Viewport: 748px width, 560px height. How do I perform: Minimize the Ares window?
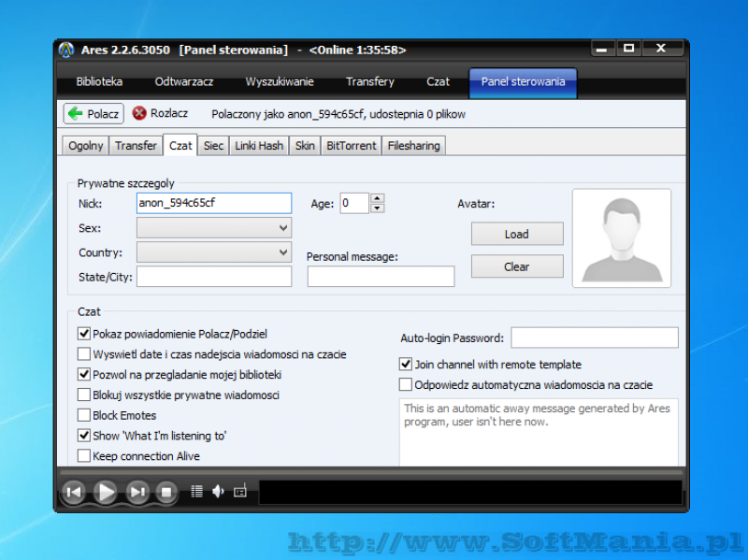602,49
